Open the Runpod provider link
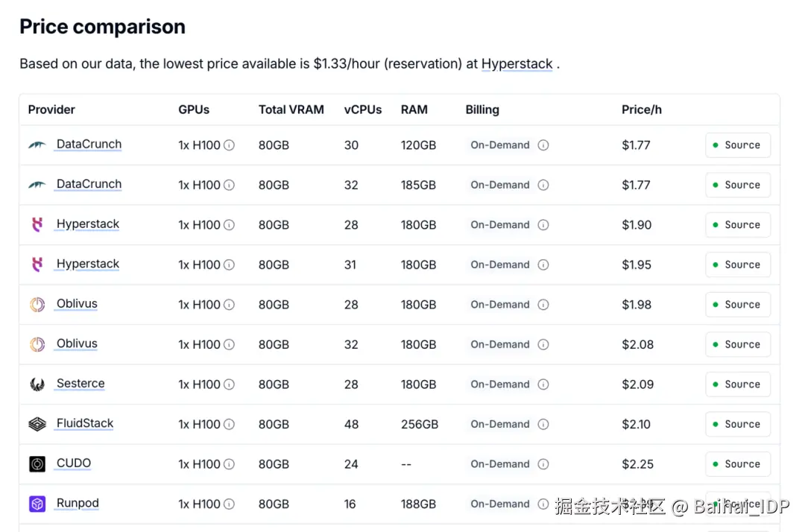Screen dimensions: 805x532 pyautogui.click(x=78, y=503)
